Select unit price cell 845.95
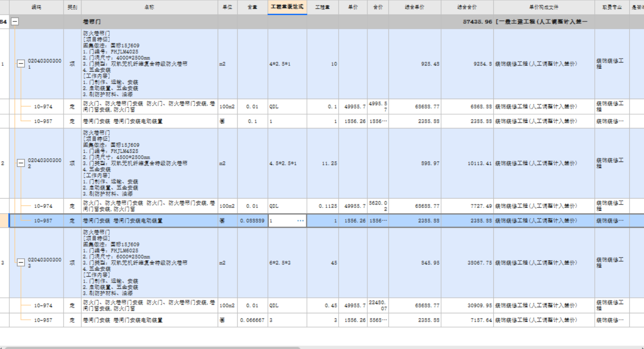644x349 pixels. [x=415, y=263]
